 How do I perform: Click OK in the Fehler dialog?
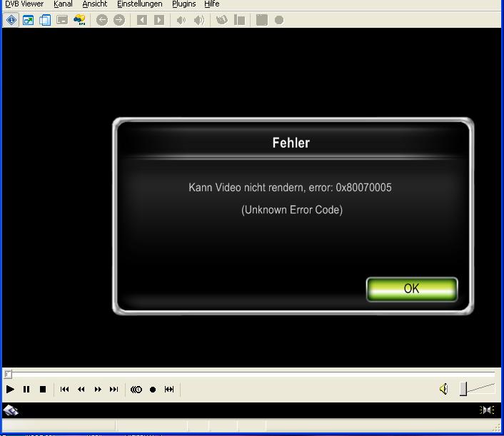tap(411, 289)
